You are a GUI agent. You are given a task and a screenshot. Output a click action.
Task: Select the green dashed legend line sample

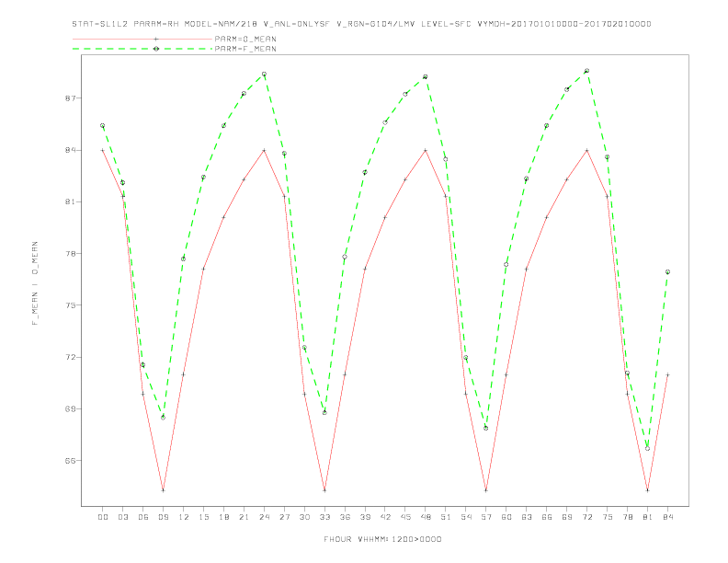[x=142, y=49]
